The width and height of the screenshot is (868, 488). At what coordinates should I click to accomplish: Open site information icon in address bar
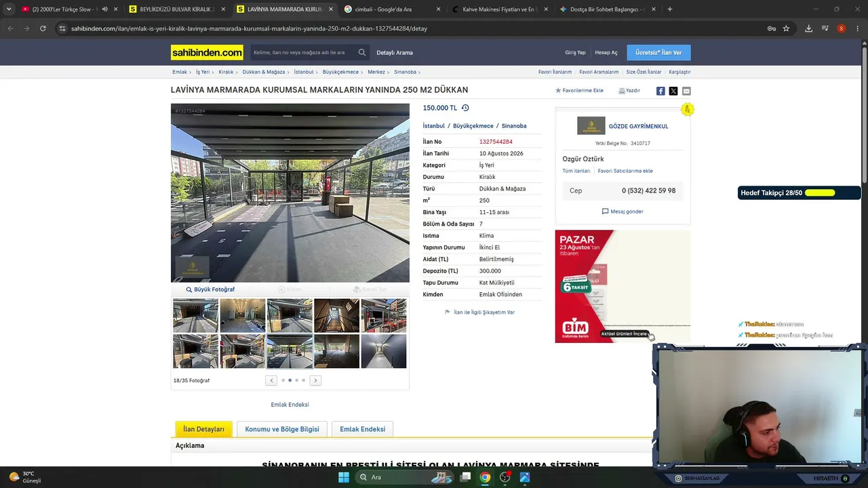coord(62,28)
